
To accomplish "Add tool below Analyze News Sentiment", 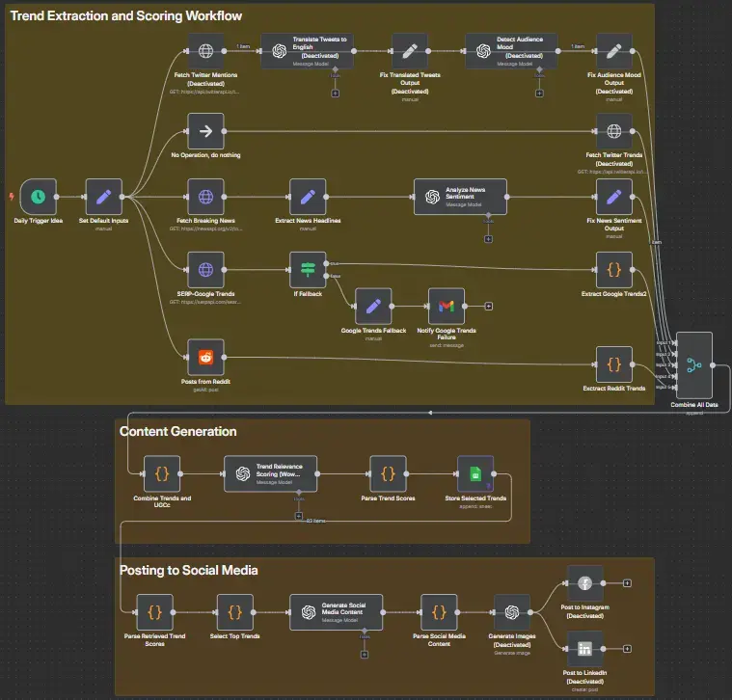I will (488, 239).
